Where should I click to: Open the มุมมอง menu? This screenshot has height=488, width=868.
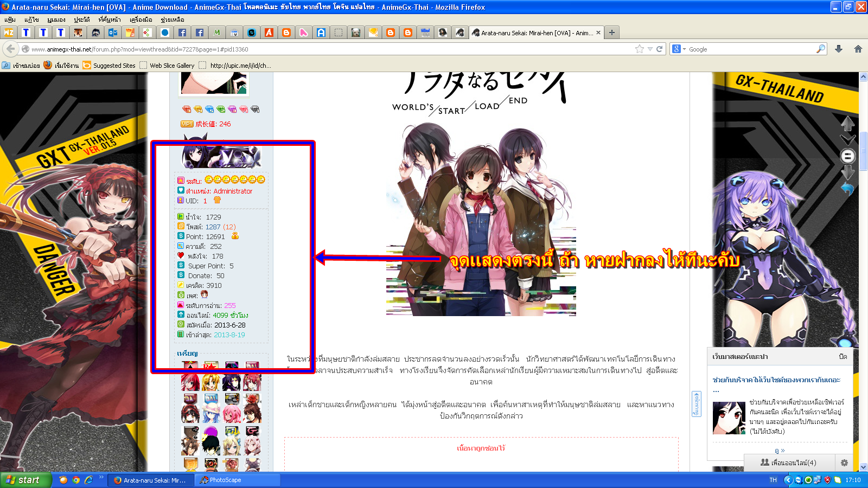pyautogui.click(x=56, y=20)
